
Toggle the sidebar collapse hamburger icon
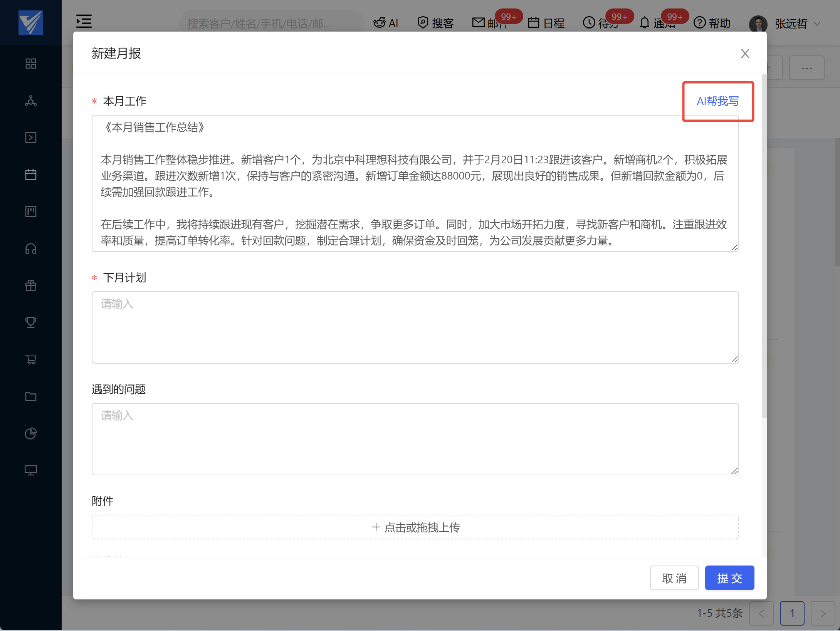click(x=84, y=22)
